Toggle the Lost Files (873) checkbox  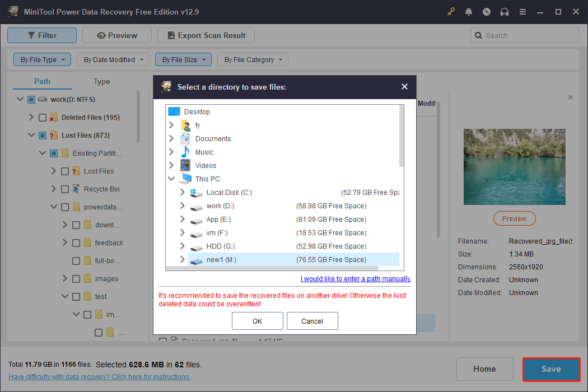(x=43, y=136)
